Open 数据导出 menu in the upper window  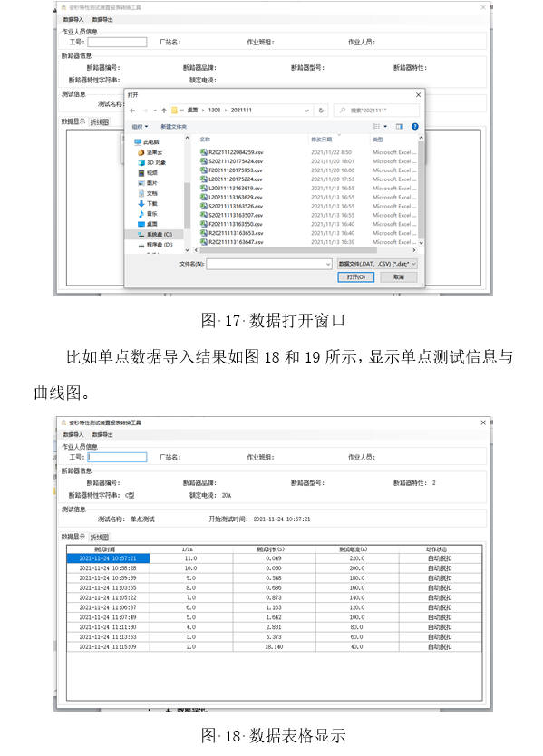pyautogui.click(x=102, y=20)
